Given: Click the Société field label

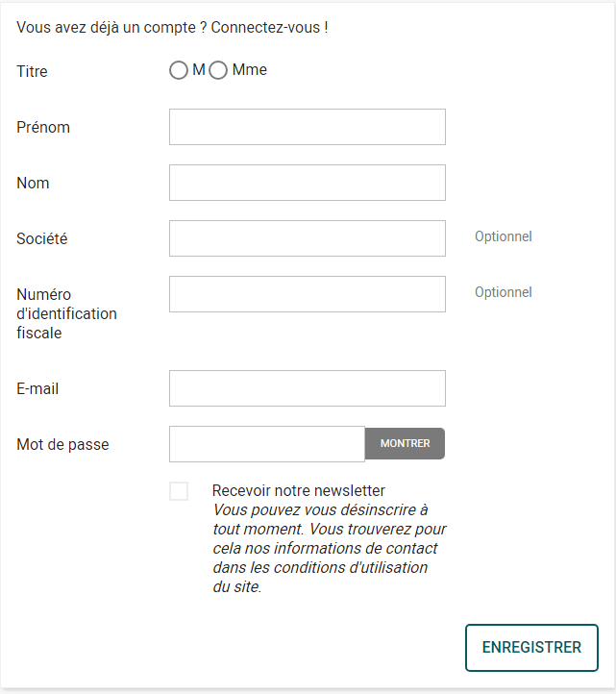Looking at the screenshot, I should (x=42, y=238).
